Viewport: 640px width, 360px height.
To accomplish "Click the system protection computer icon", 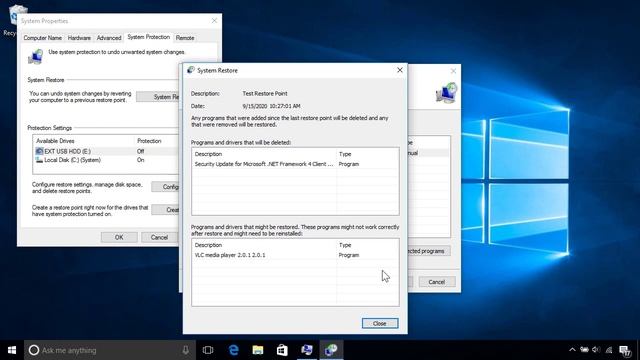I will point(36,56).
